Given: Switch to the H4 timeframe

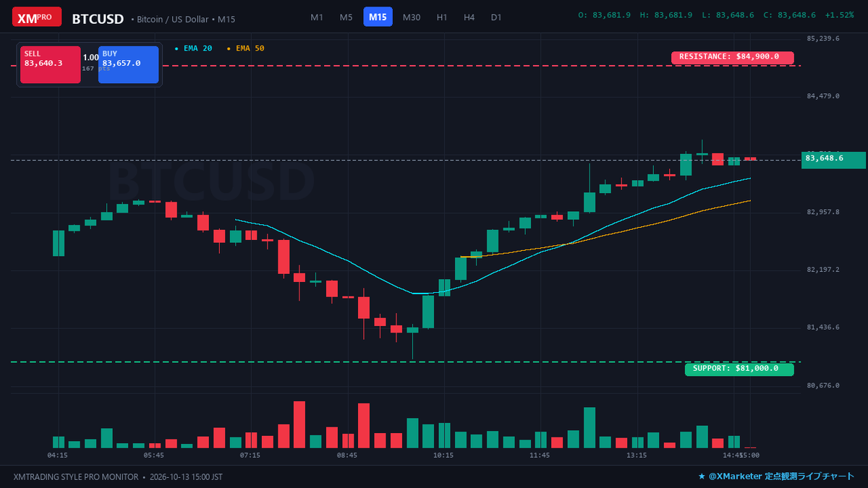Looking at the screenshot, I should [x=469, y=17].
